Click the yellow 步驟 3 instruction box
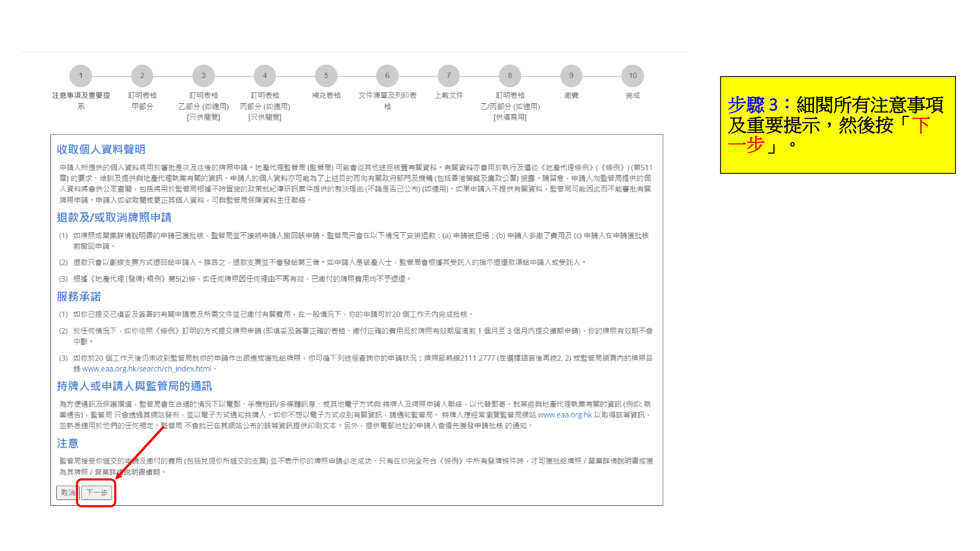The image size is (980, 551). pos(837,125)
